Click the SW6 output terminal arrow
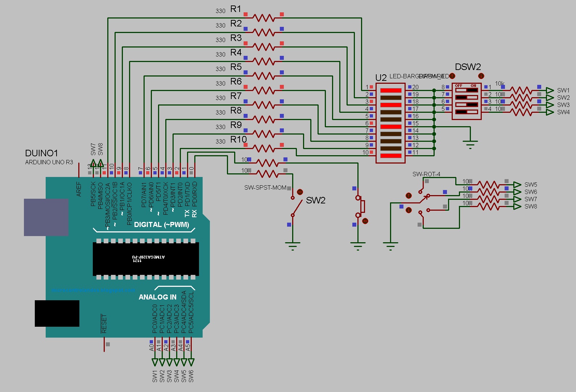576x392 pixels. pyautogui.click(x=518, y=192)
